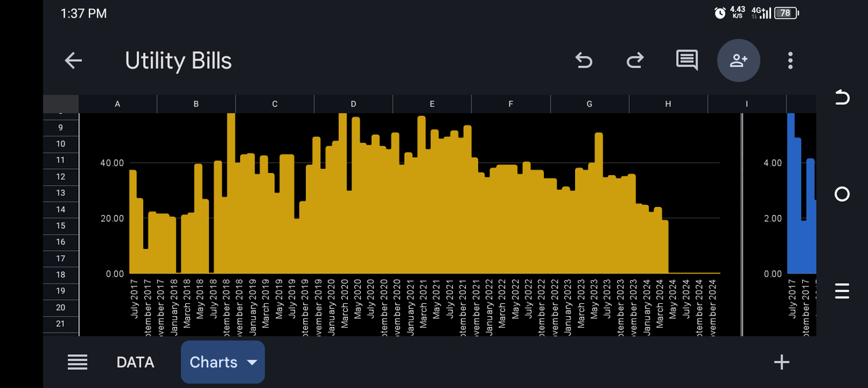Viewport: 868px width, 388px height.
Task: Open Charts tab dropdown arrow
Action: 252,362
